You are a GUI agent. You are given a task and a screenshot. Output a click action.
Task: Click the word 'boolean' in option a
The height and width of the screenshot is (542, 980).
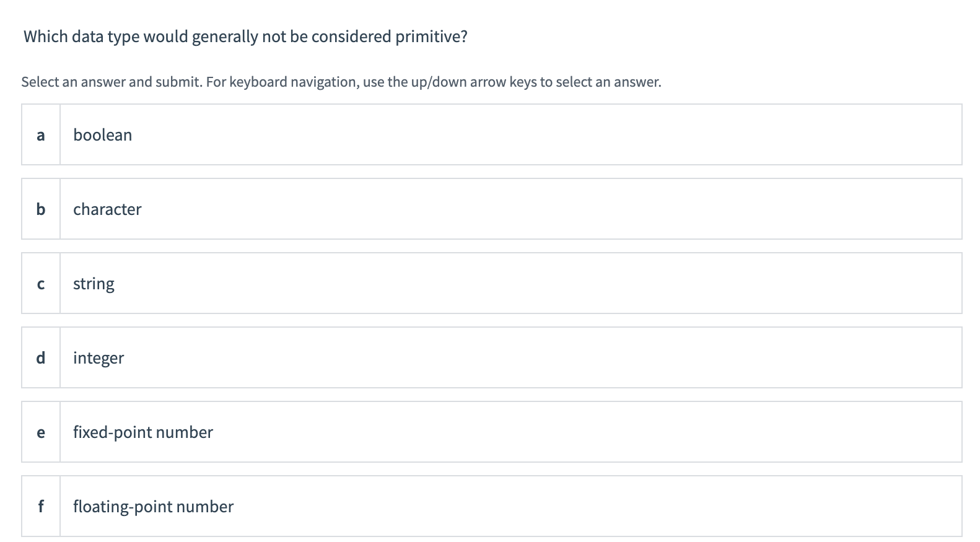pos(102,134)
